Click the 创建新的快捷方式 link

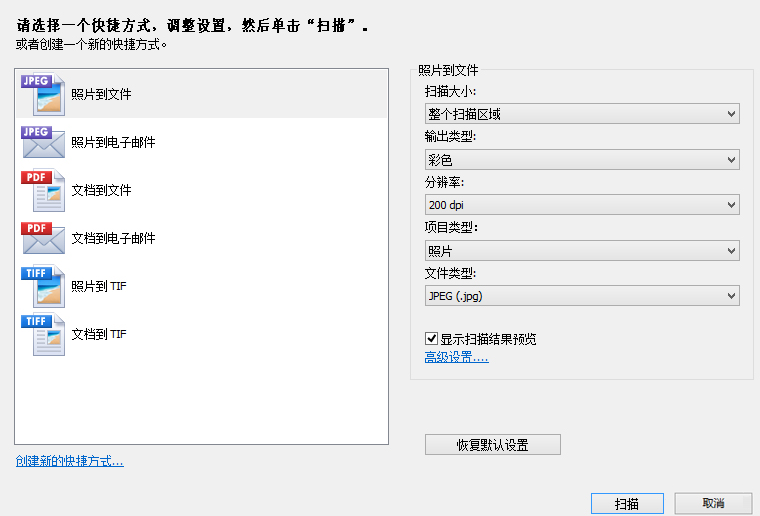(69, 461)
